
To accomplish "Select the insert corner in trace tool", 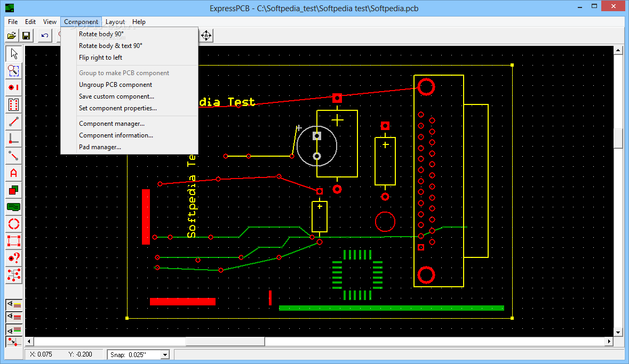I will click(x=14, y=139).
